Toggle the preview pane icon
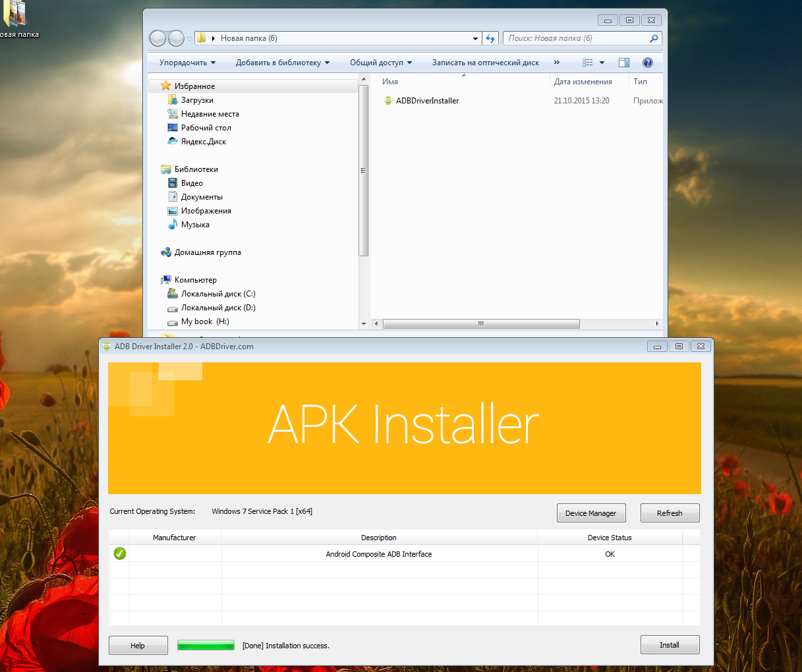802x672 pixels. pyautogui.click(x=623, y=63)
